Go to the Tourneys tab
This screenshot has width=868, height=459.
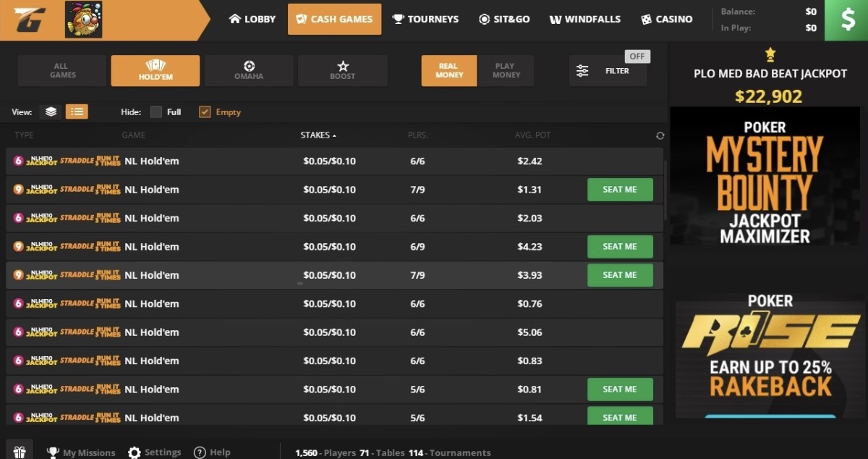tap(426, 19)
